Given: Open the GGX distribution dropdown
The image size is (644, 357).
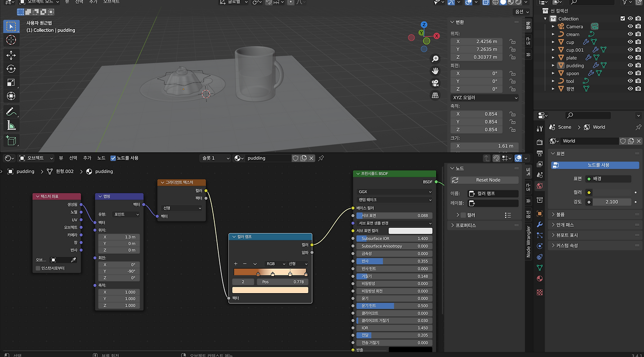Looking at the screenshot, I should tap(395, 192).
